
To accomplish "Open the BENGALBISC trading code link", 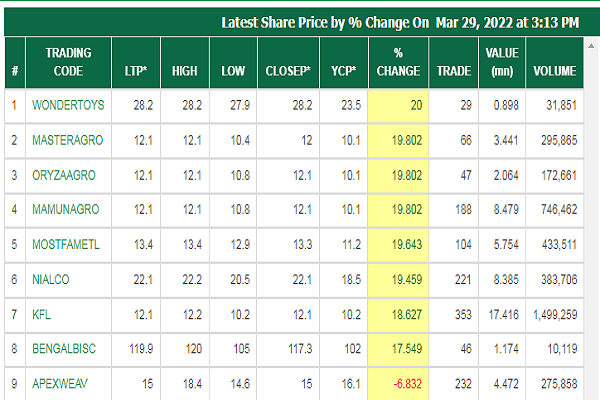I will coord(64,349).
